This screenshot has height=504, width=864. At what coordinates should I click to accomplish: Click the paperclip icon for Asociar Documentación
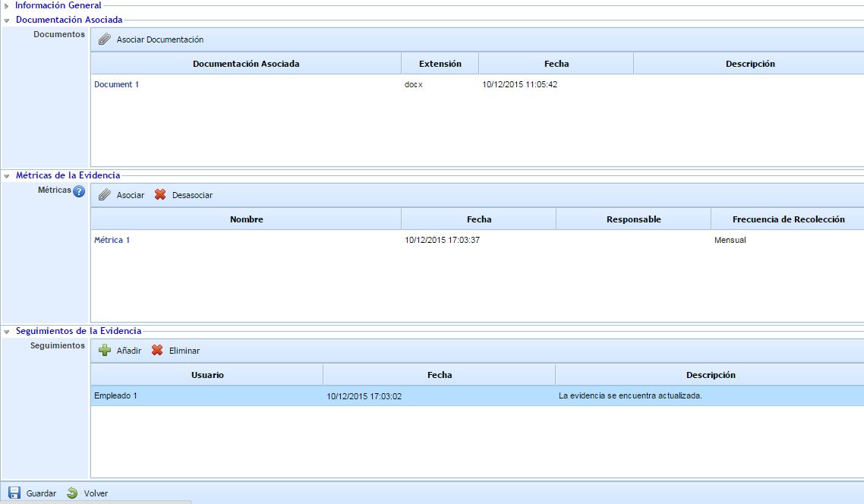coord(105,39)
